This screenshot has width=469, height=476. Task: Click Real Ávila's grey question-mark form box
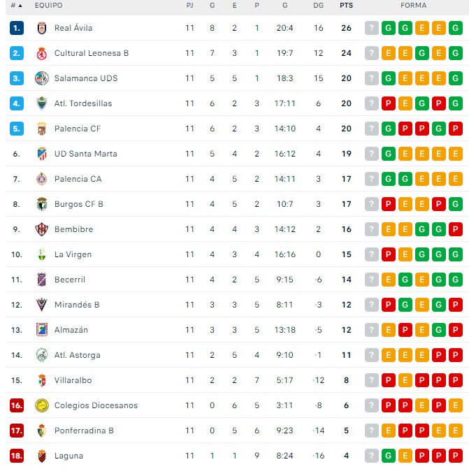click(372, 28)
